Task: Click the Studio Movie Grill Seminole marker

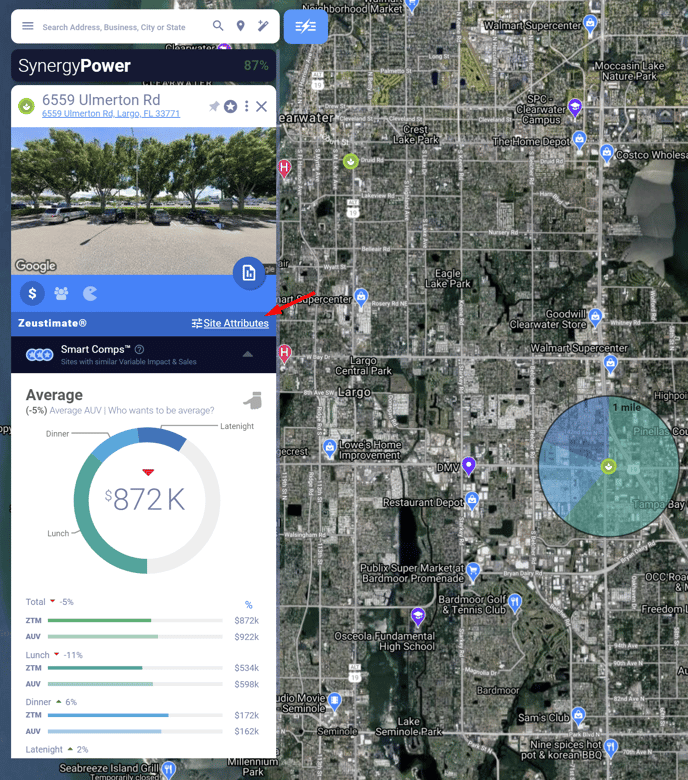Action: tap(335, 701)
